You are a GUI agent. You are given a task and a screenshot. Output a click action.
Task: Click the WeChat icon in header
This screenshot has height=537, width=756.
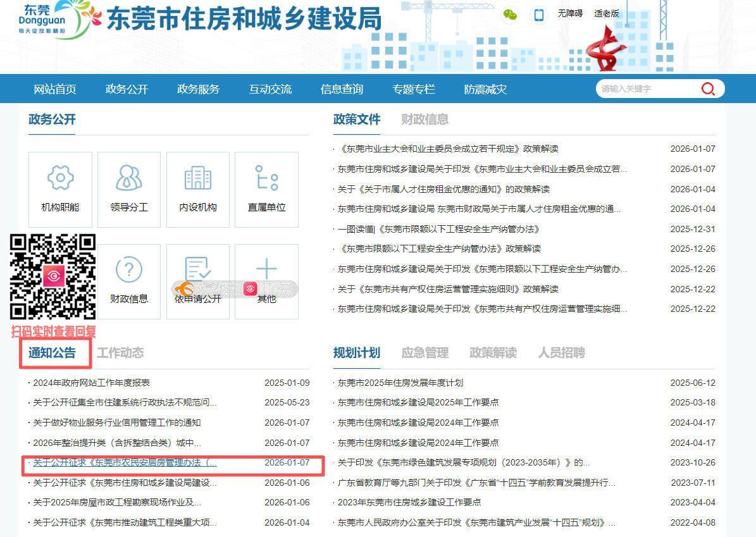[x=510, y=15]
